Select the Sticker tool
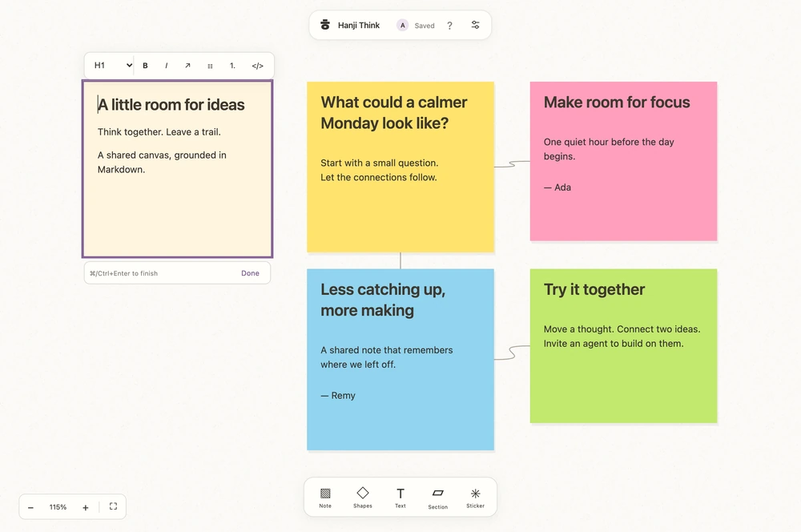 click(475, 498)
